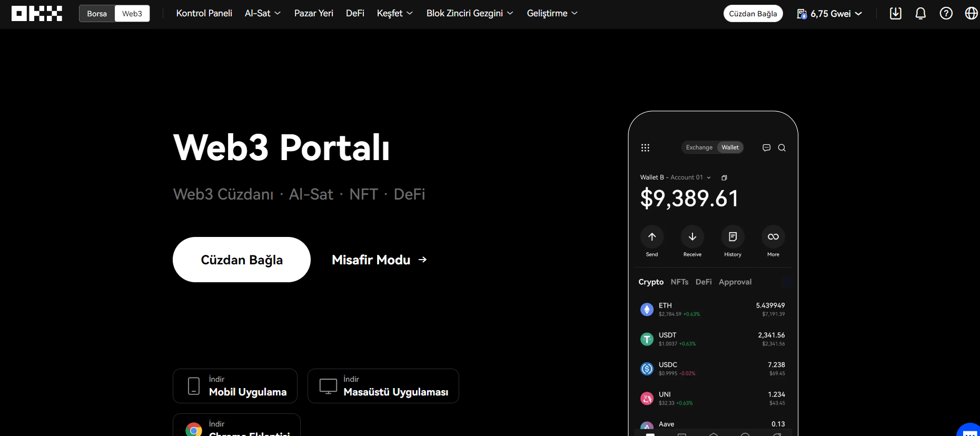Open the 6,75 Gwei gas dropdown

pos(830,14)
